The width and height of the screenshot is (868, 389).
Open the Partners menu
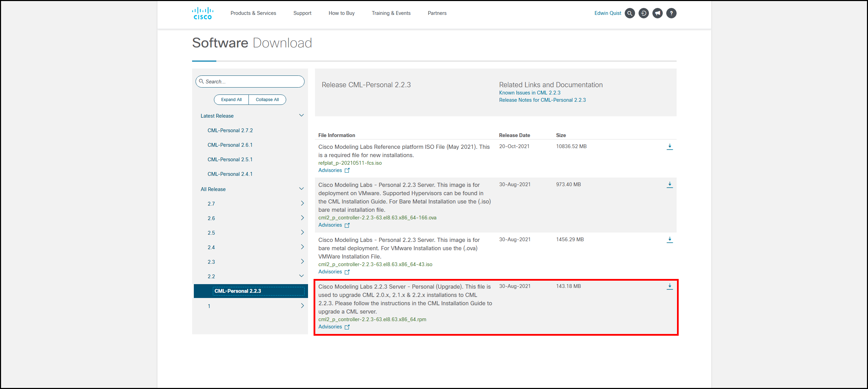coord(437,13)
